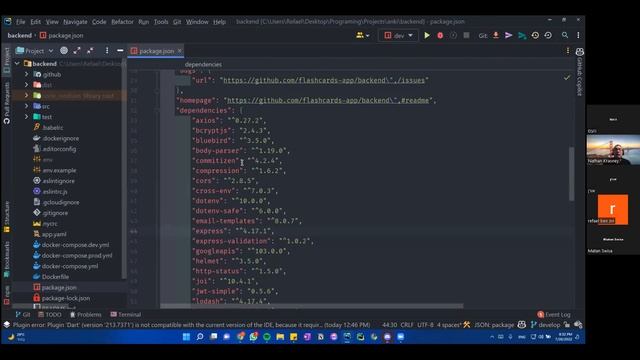Expand the src folder
640x360 pixels.
tap(27, 106)
